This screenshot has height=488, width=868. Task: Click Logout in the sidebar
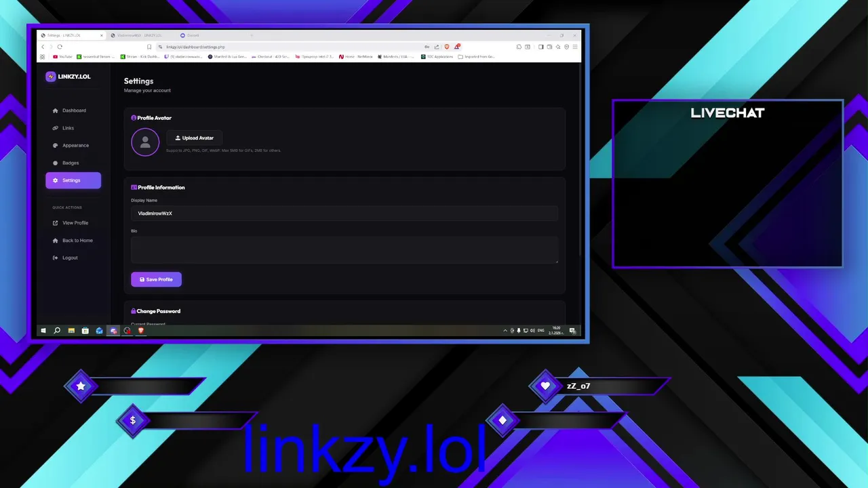tap(73, 258)
